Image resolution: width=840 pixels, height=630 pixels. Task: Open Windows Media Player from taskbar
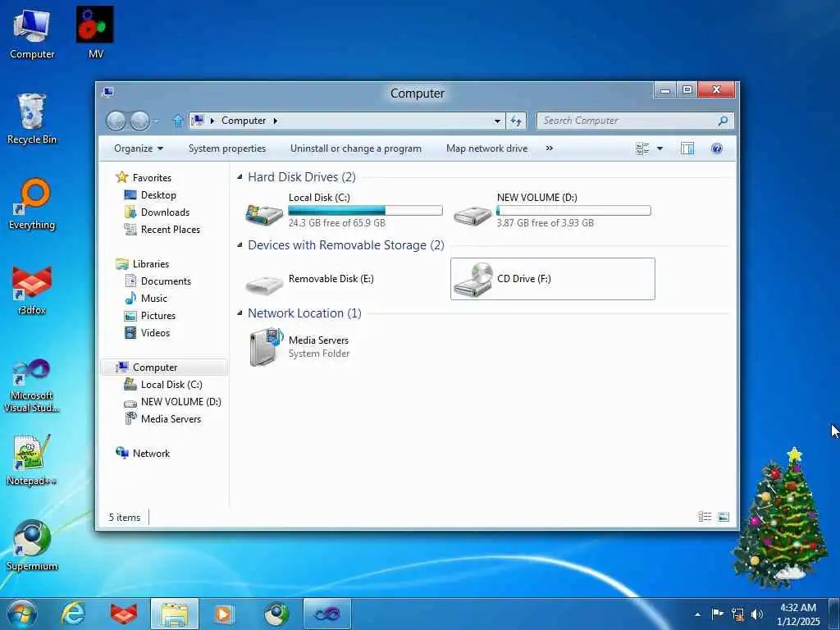coord(223,614)
